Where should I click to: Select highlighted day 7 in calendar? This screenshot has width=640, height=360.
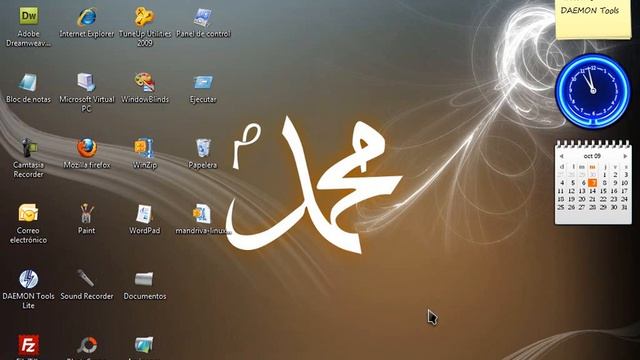[x=593, y=183]
